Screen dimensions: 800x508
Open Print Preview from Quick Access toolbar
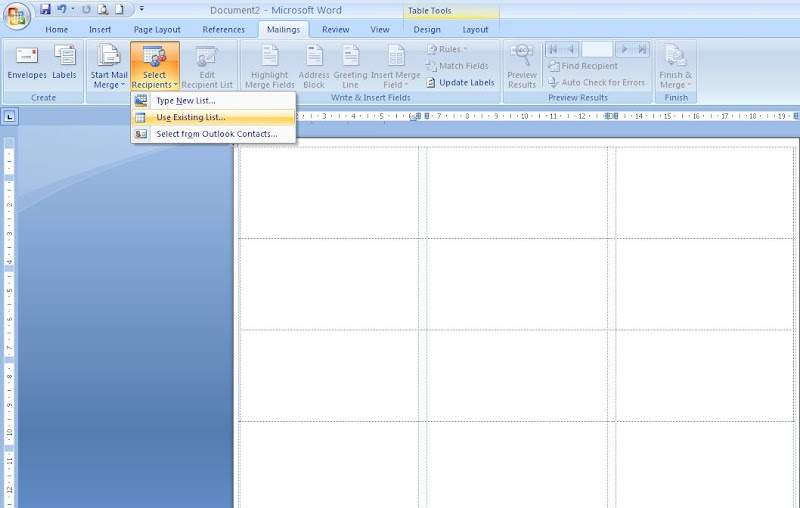103,9
